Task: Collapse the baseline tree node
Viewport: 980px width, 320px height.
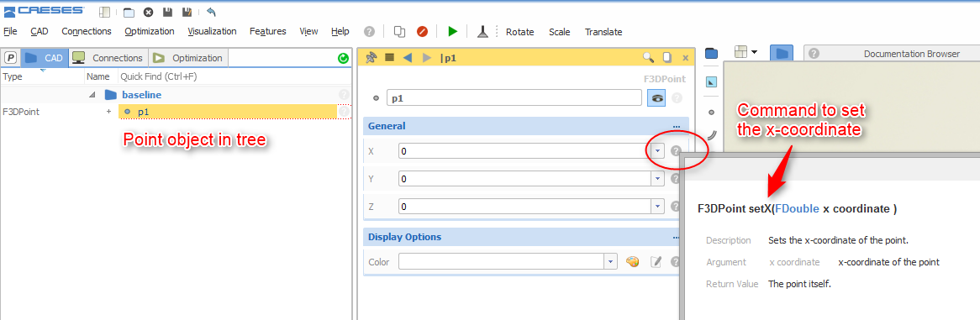Action: [x=93, y=95]
